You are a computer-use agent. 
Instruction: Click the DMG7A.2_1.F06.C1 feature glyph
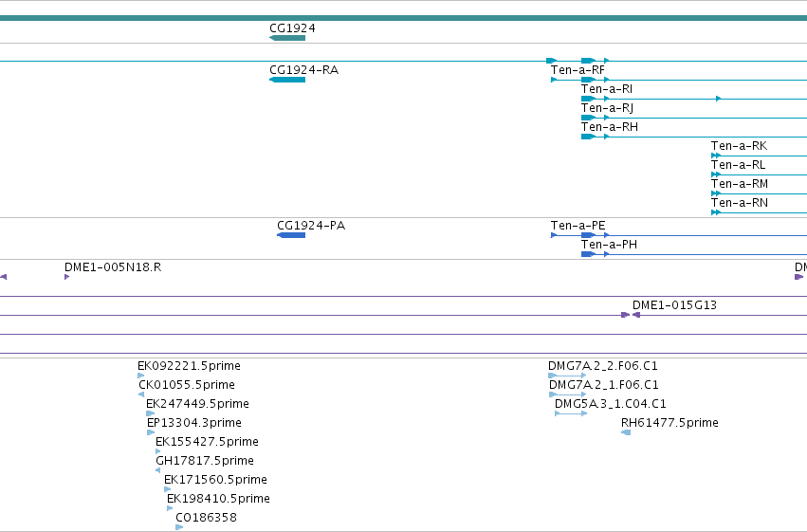click(x=568, y=394)
